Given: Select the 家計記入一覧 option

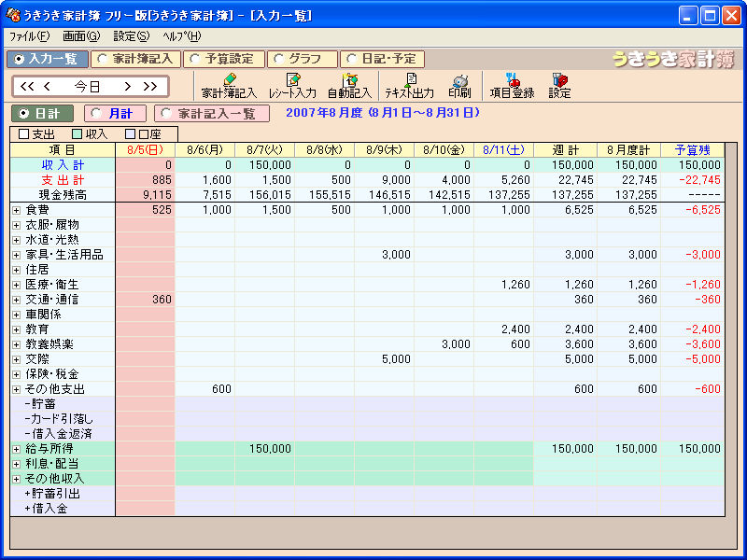Looking at the screenshot, I should coord(212,114).
